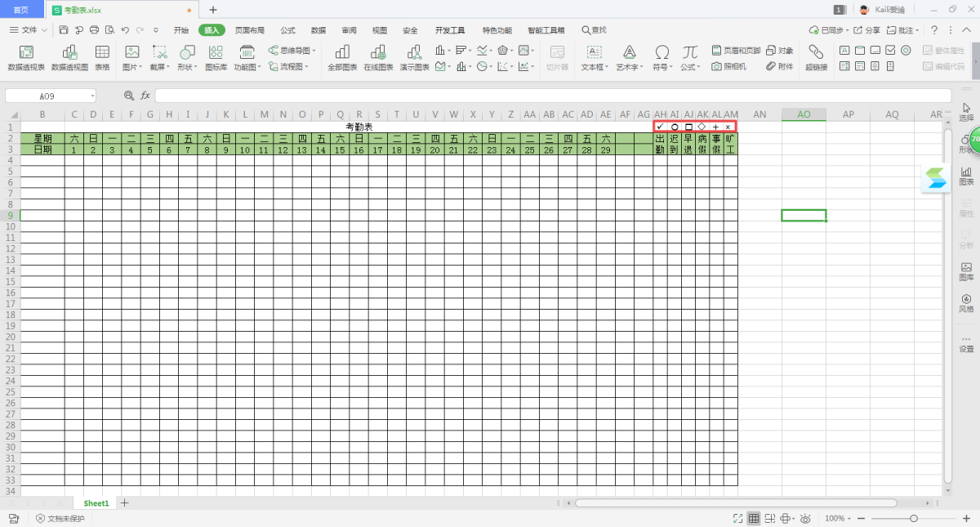
Task: Switch to the 页面布局 ribbon tab
Action: tap(250, 30)
